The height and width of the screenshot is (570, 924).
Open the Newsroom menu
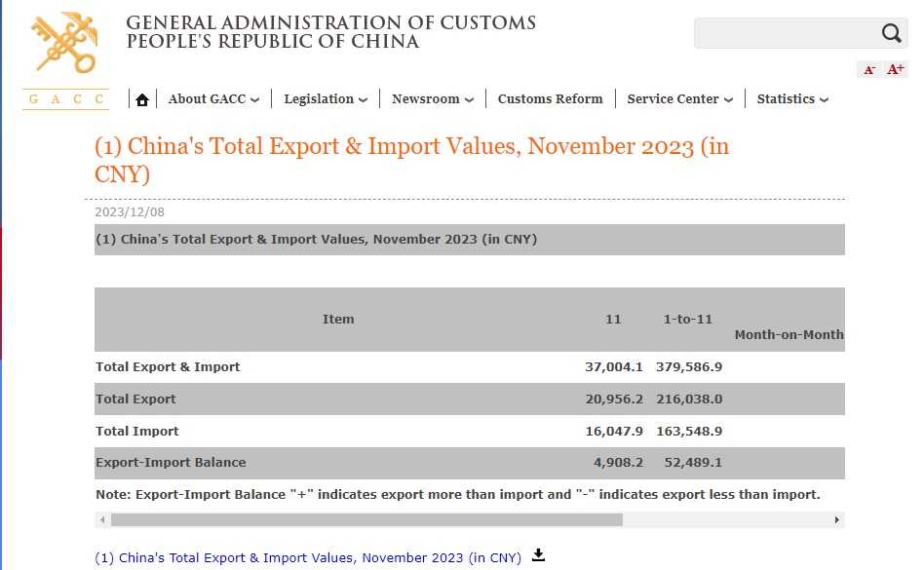point(433,99)
